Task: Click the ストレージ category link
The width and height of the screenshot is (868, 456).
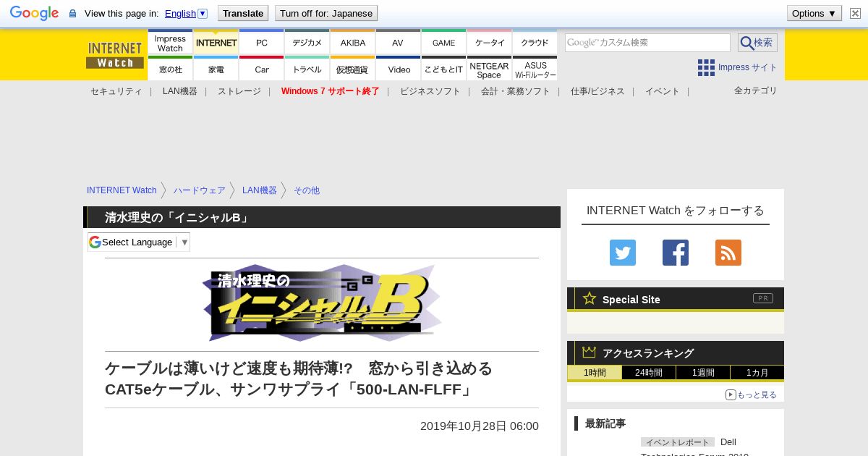Action: [x=239, y=91]
